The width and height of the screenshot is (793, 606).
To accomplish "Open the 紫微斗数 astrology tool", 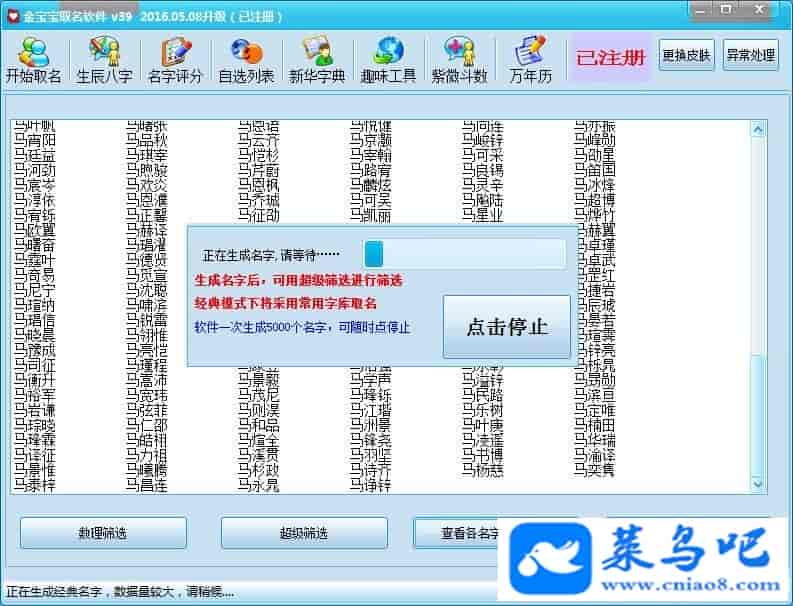I will click(459, 59).
